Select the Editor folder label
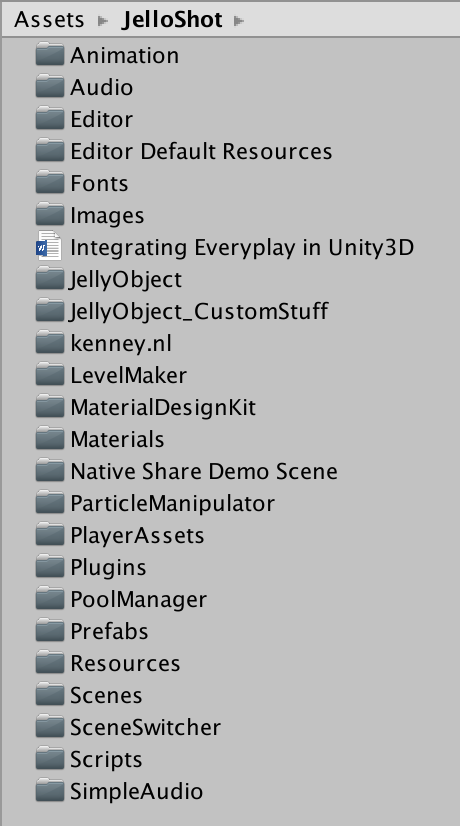Viewport: 460px width, 826px height. click(101, 120)
